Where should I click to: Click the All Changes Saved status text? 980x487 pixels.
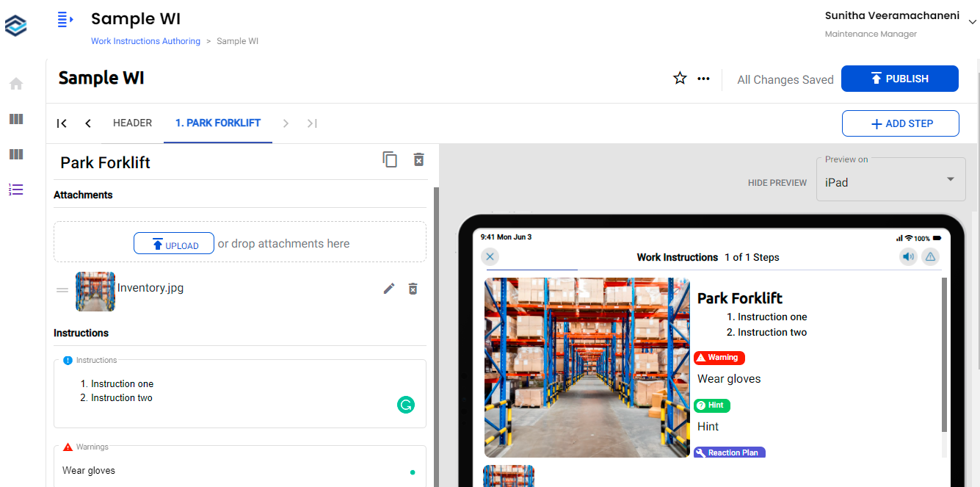click(x=785, y=80)
